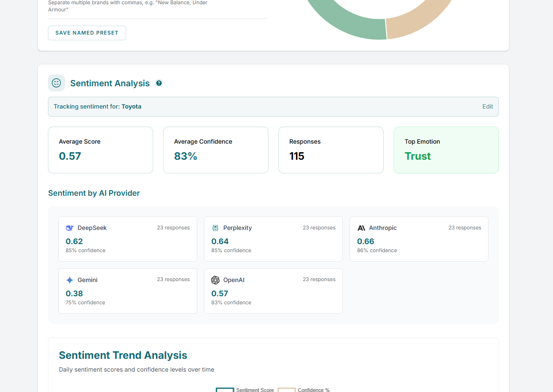This screenshot has width=553, height=392.
Task: Select the OpenAI logo icon
Action: coord(215,280)
